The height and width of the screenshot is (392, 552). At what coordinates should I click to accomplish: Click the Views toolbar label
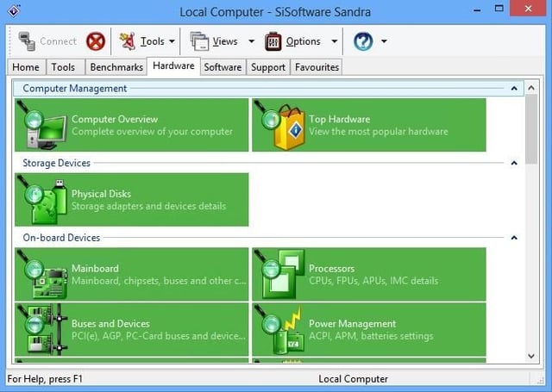(x=225, y=41)
